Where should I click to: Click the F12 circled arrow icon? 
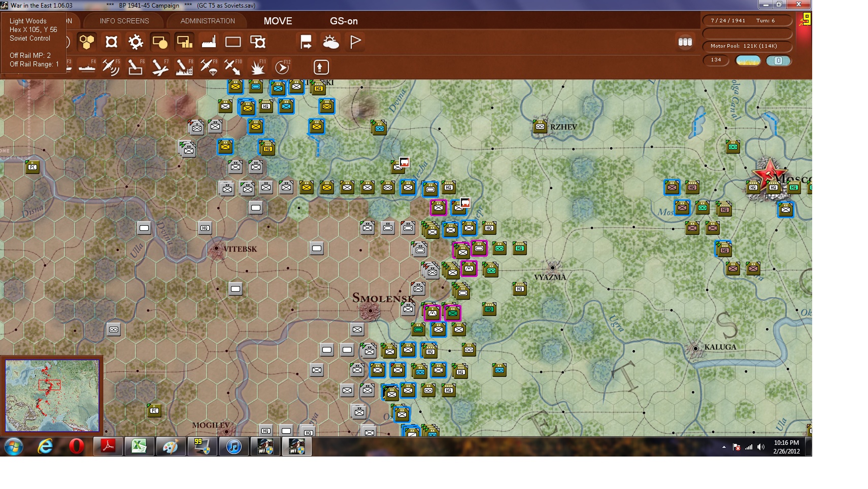[x=282, y=67]
